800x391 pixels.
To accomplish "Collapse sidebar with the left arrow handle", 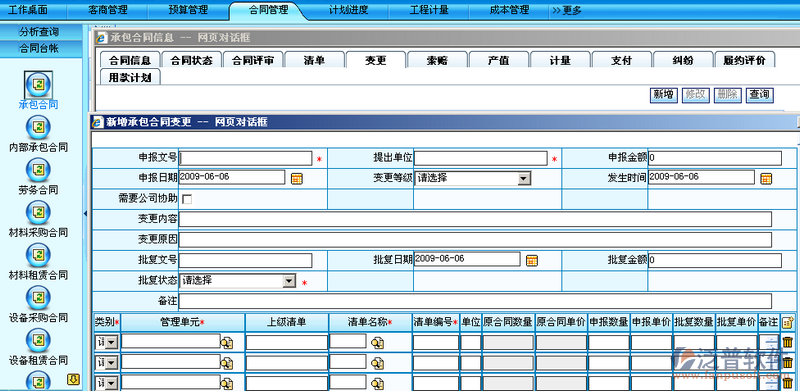I will click(85, 213).
